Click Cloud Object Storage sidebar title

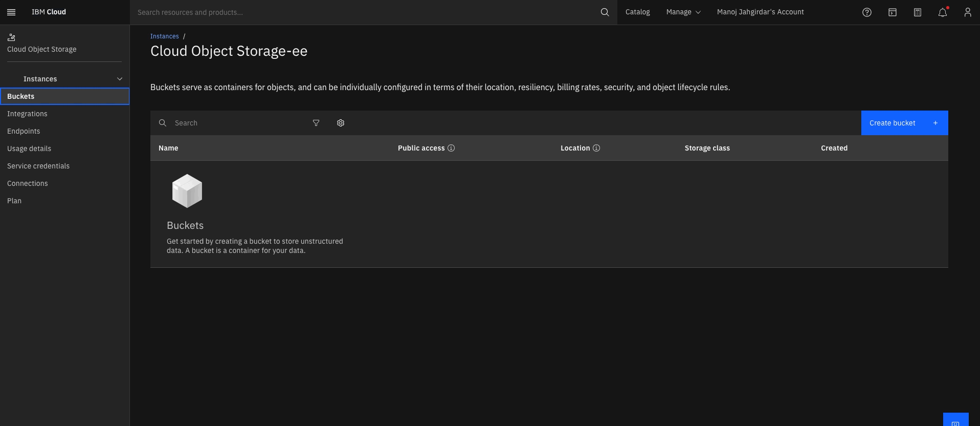42,49
